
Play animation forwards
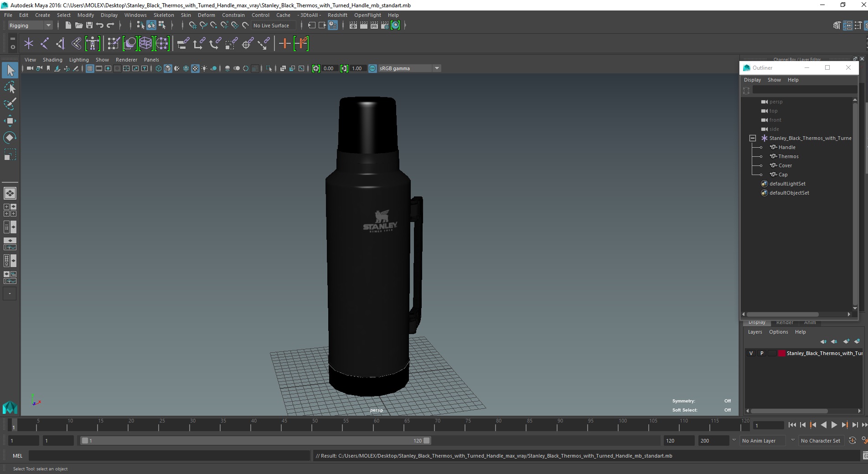[x=834, y=425]
